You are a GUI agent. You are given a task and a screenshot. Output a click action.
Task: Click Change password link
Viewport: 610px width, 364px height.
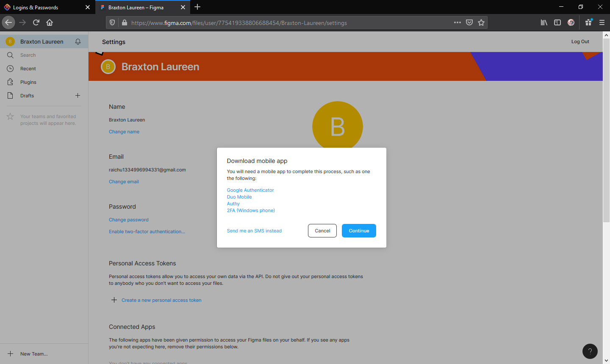[129, 220]
